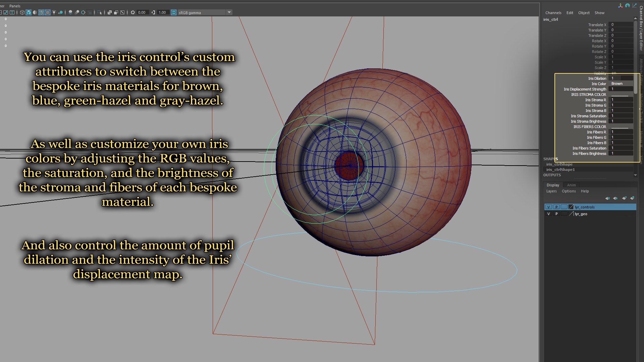This screenshot has width=644, height=362.
Task: Toggle XRay display icon
Action: tap(110, 12)
